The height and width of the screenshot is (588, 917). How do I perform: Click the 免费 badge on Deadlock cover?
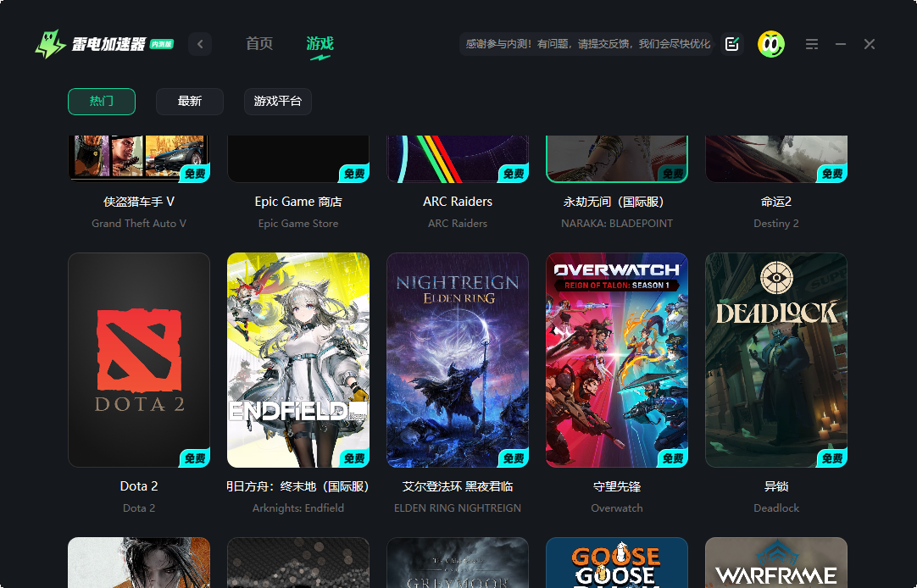[831, 458]
